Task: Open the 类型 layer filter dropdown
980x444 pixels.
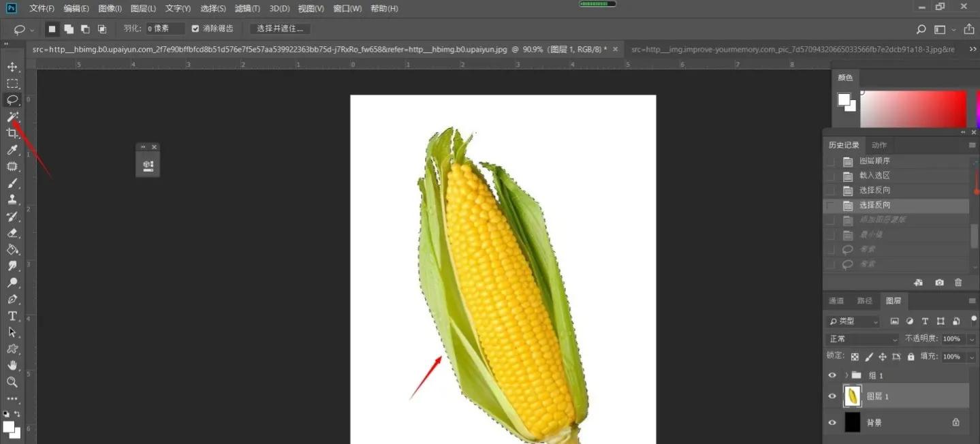Action: click(x=853, y=321)
